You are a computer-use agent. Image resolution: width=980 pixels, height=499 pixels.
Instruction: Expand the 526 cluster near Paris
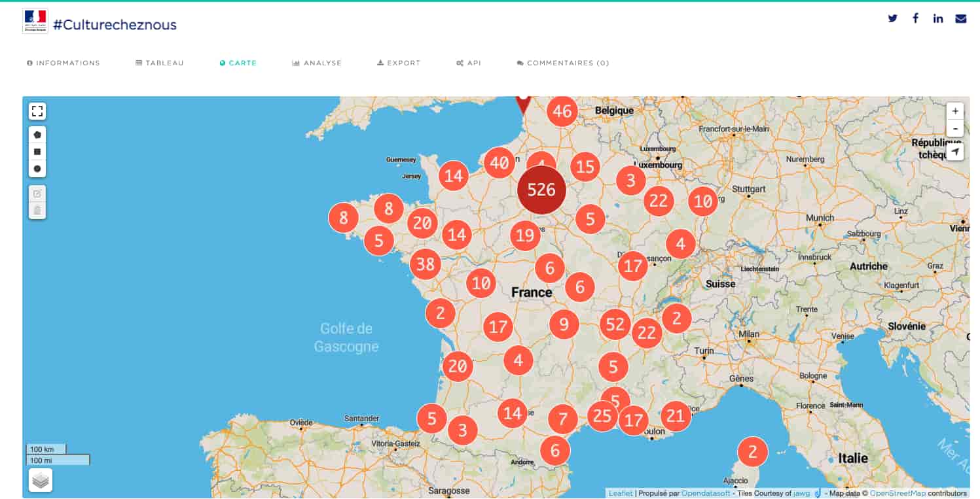(x=541, y=190)
